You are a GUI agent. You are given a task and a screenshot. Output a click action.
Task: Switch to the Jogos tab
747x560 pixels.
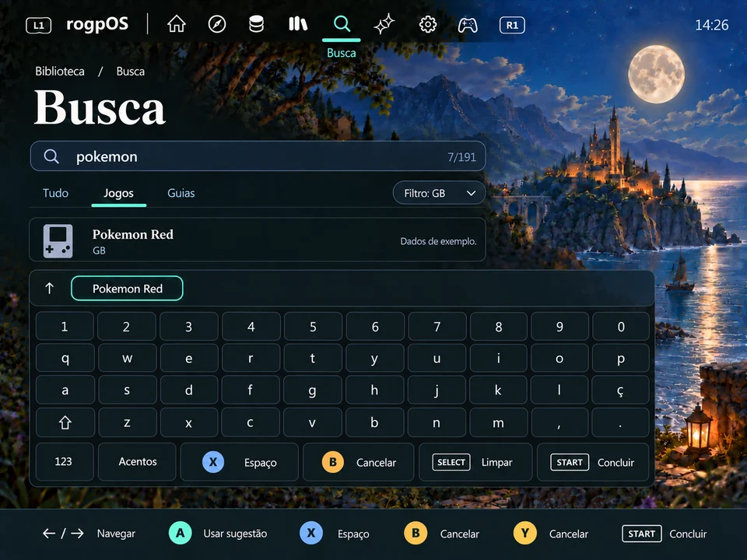coord(118,193)
